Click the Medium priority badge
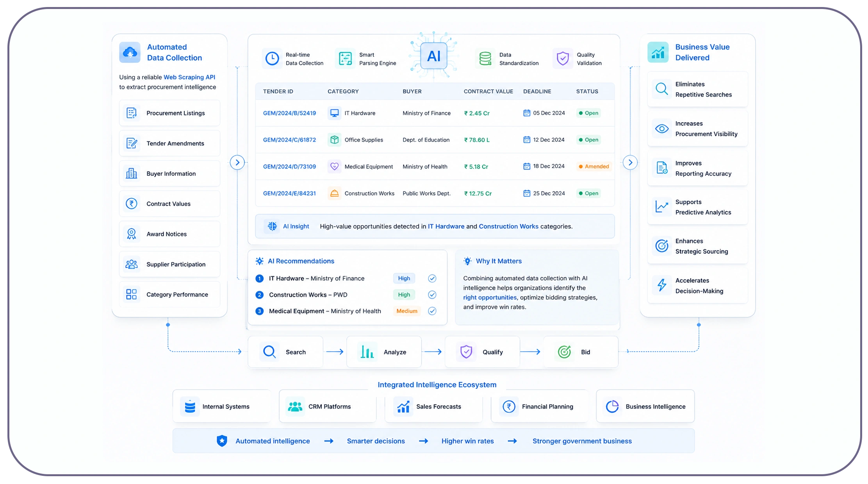The image size is (868, 484). [407, 311]
